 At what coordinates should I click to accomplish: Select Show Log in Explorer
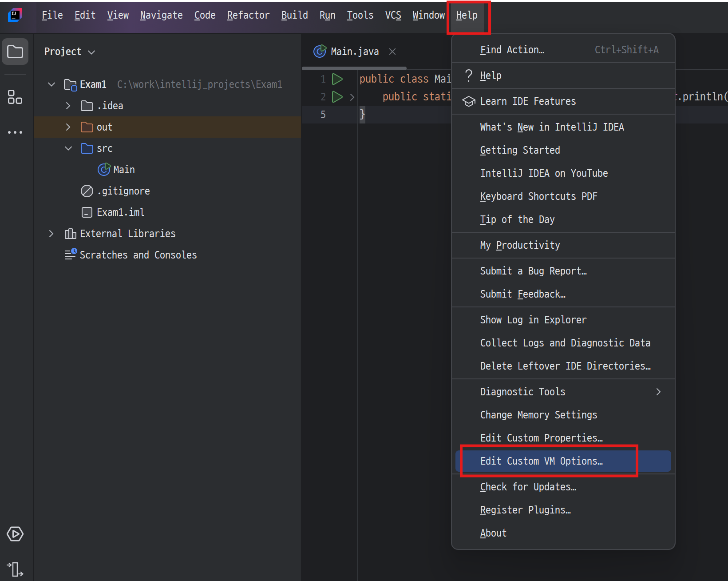click(563, 320)
